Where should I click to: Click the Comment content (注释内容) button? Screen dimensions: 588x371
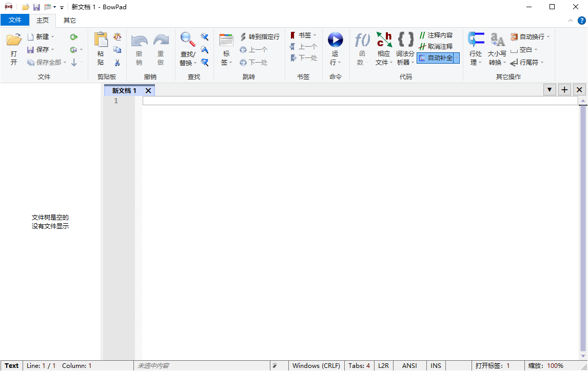click(436, 35)
